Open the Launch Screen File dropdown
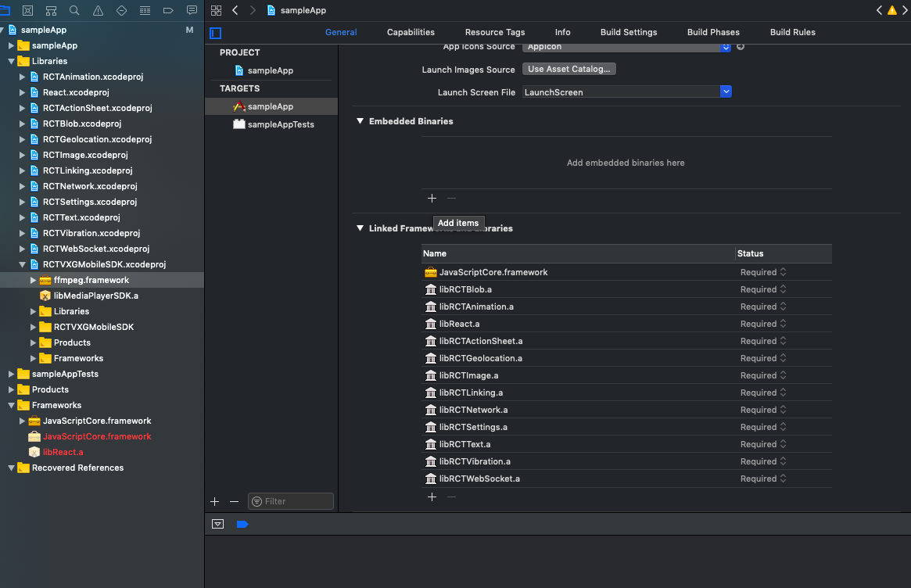Image resolution: width=911 pixels, height=588 pixels. (726, 92)
